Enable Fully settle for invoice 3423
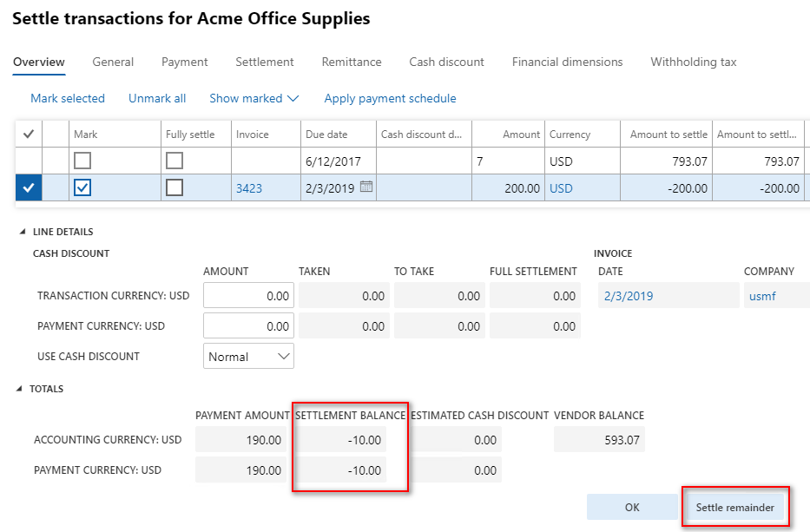 (x=175, y=188)
